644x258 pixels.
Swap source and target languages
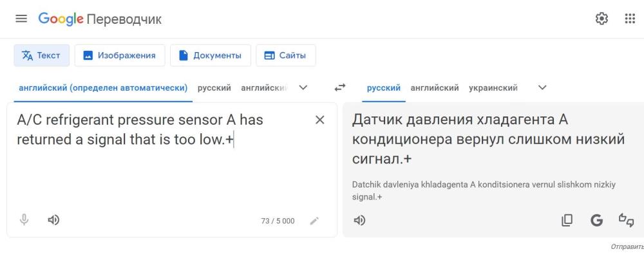tap(339, 88)
